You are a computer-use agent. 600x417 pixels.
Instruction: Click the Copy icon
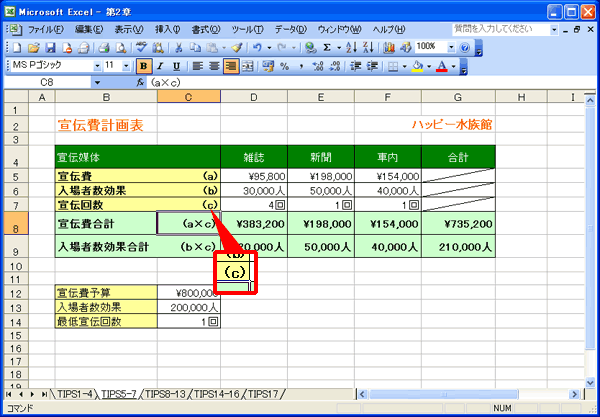click(x=196, y=47)
